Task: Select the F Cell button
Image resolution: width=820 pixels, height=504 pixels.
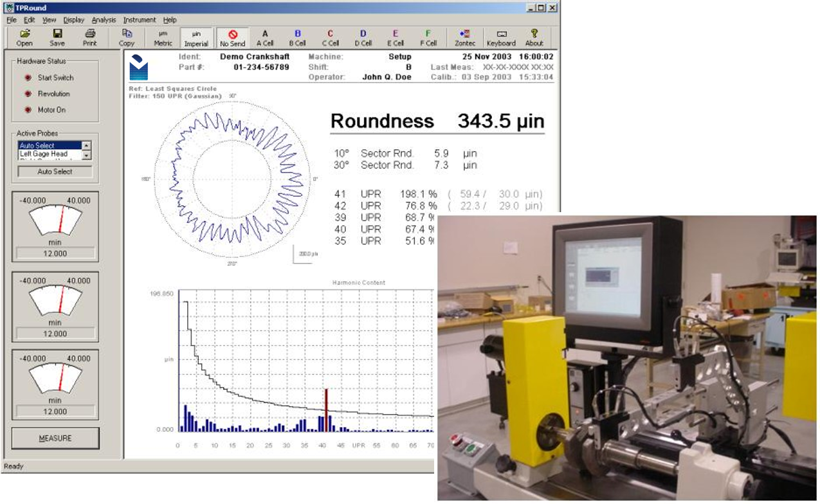Action: coord(428,38)
